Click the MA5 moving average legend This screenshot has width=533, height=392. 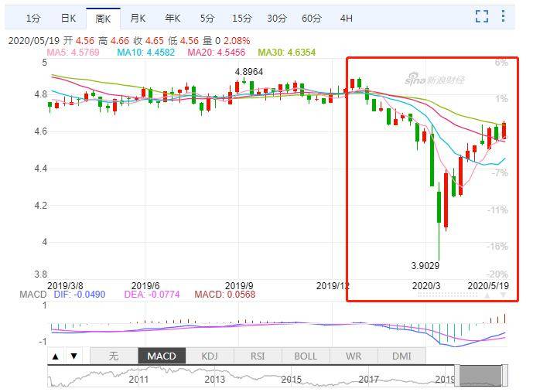click(78, 52)
